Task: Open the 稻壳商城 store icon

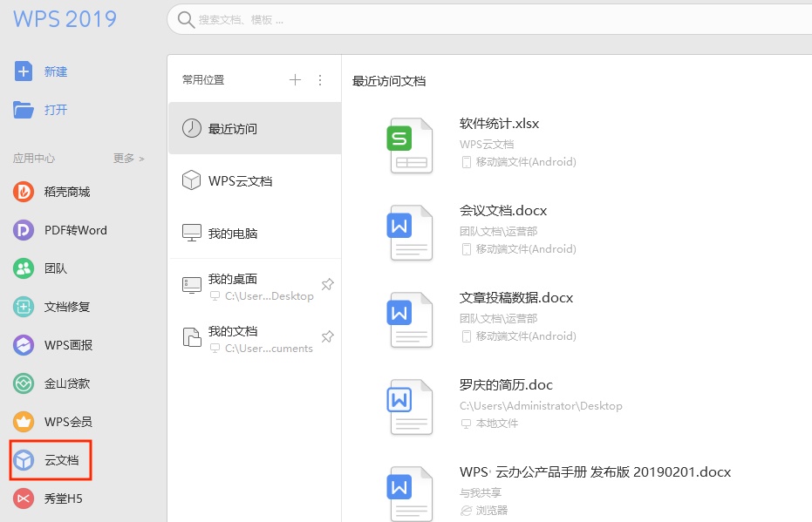Action: pyautogui.click(x=24, y=192)
